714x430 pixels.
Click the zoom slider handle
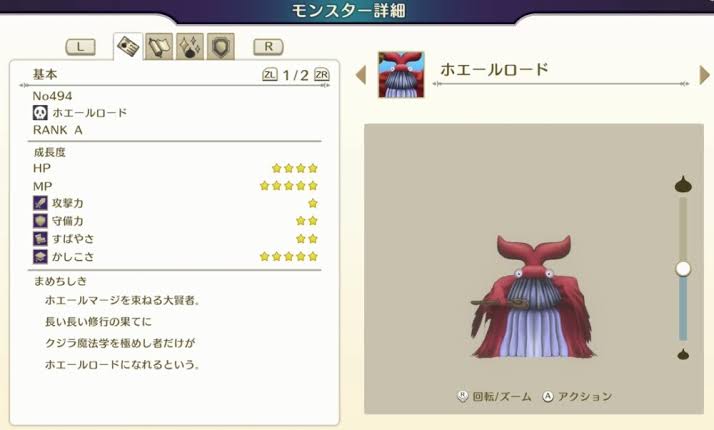pos(683,269)
